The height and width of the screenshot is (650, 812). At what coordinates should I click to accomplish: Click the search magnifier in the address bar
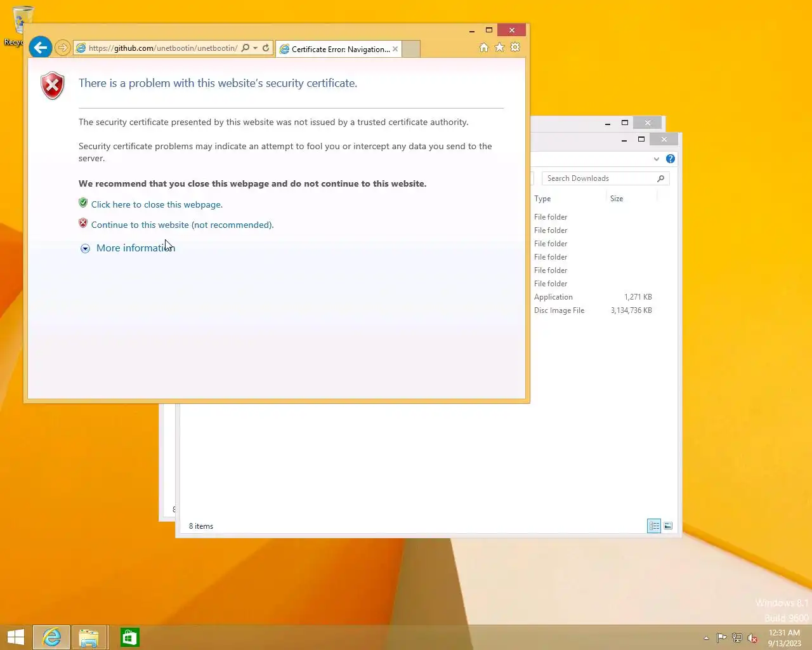pyautogui.click(x=246, y=48)
